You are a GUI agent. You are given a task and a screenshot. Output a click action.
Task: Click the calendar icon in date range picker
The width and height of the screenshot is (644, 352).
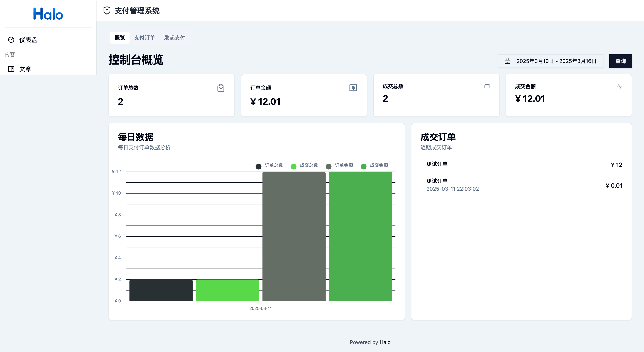pyautogui.click(x=507, y=61)
